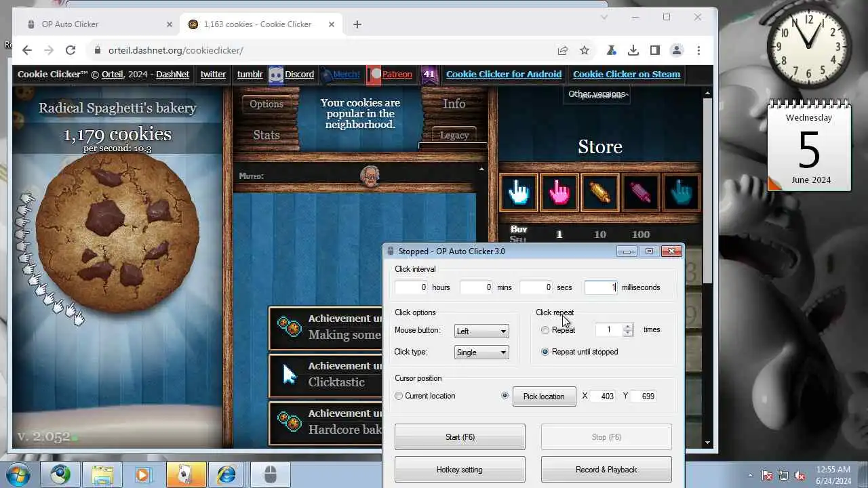Focus the browser address bar

tap(325, 50)
